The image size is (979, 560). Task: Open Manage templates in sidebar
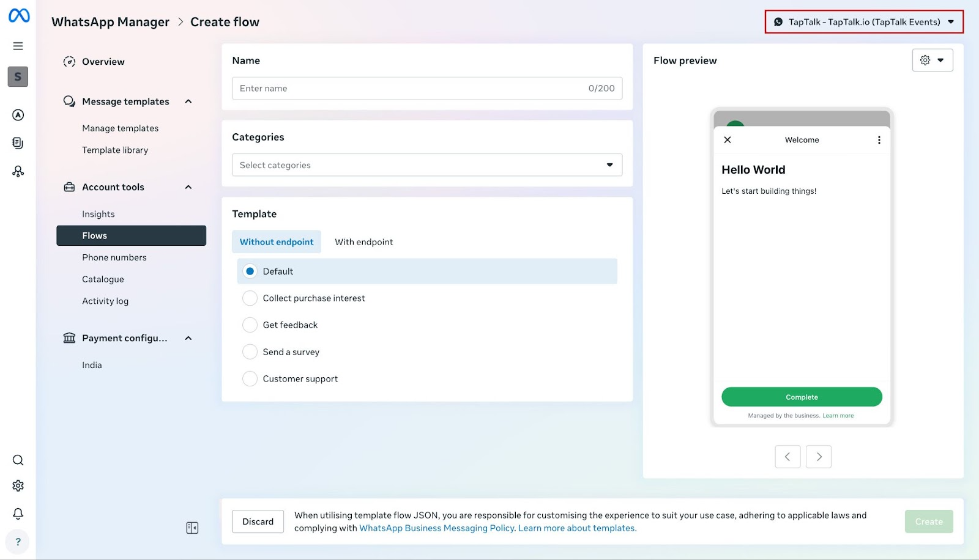click(x=121, y=128)
